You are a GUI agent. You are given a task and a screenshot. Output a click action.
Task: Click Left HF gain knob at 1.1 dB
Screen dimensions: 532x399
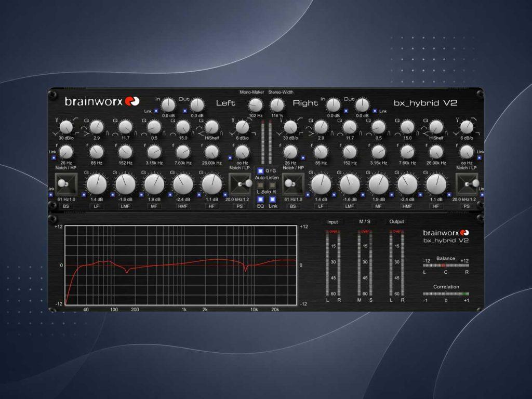(212, 184)
